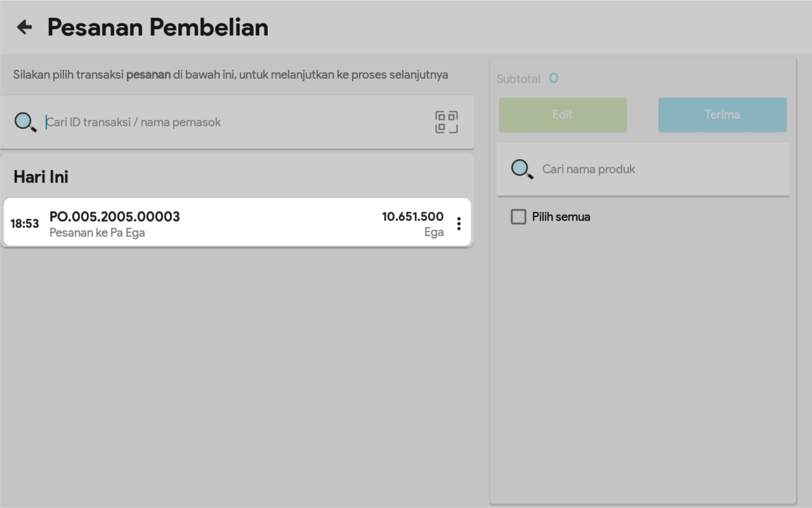
Task: Click the Ega supplier name
Action: coord(434,232)
